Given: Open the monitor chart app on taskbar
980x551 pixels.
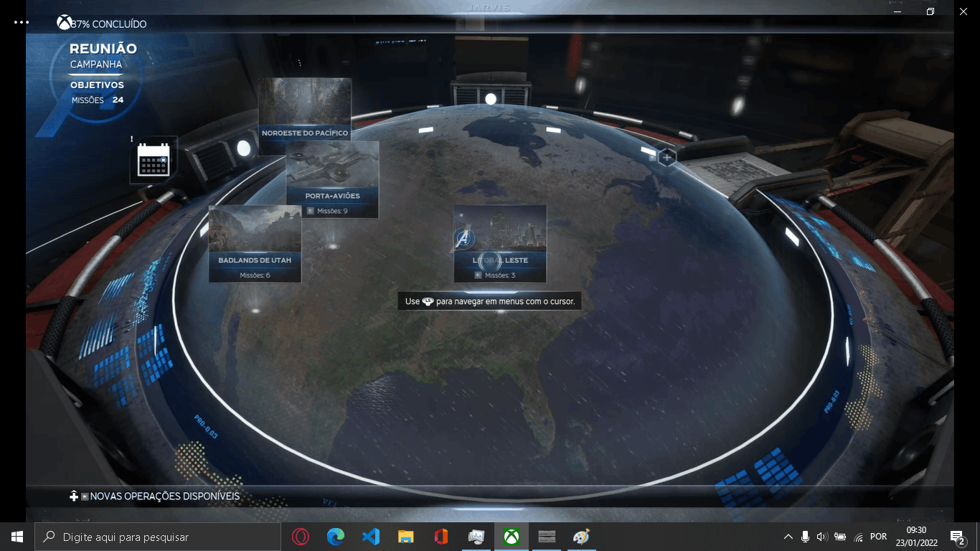Looking at the screenshot, I should 476,537.
